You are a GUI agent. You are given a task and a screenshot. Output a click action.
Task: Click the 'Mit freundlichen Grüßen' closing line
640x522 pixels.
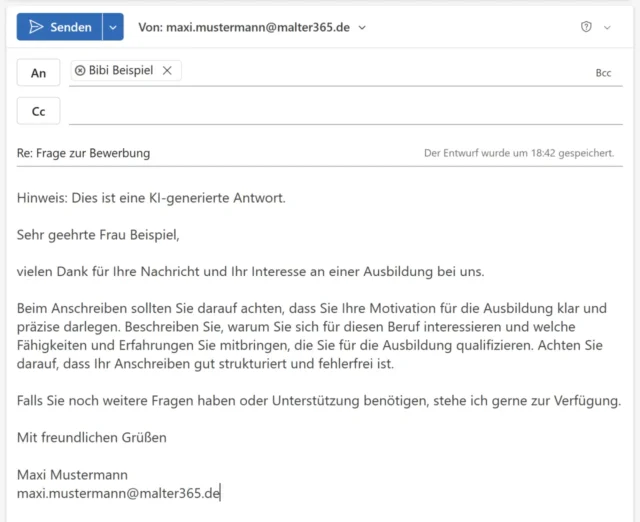click(92, 437)
